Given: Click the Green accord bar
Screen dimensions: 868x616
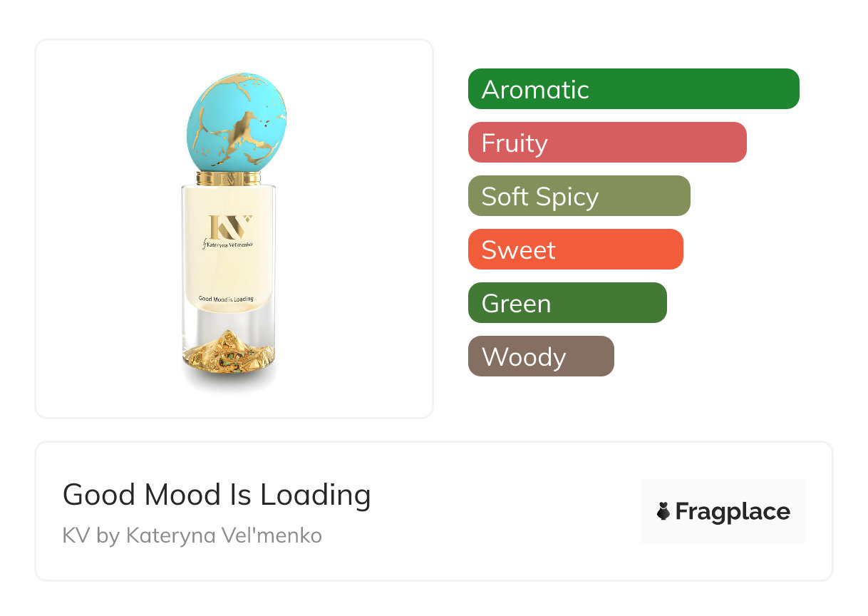Looking at the screenshot, I should 567,303.
